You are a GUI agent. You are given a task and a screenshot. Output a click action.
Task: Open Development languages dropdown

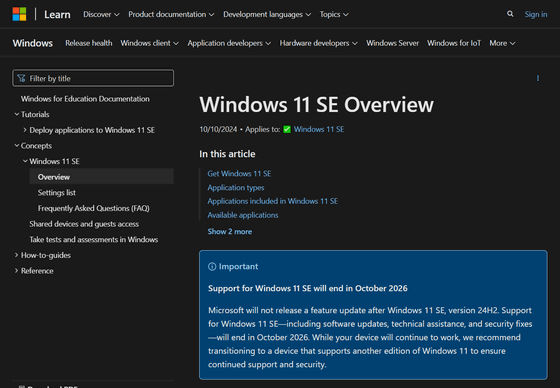coord(267,14)
